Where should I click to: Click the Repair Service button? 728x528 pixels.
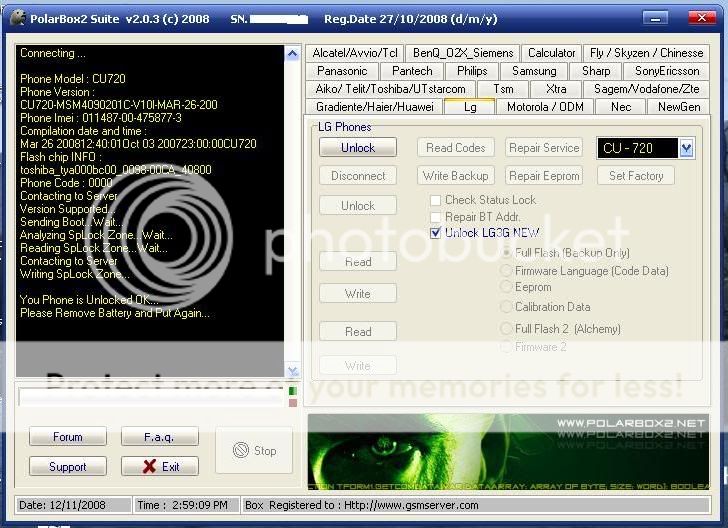tap(544, 148)
